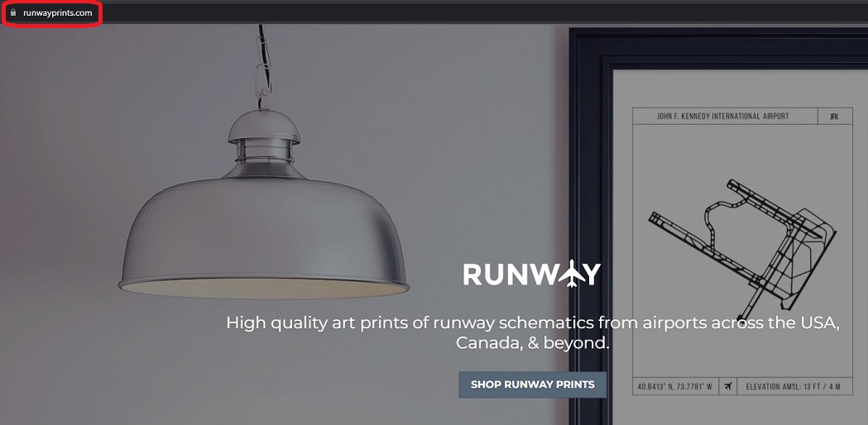The width and height of the screenshot is (868, 425).
Task: Click the Elevation AMSL 13 FT label
Action: [793, 386]
